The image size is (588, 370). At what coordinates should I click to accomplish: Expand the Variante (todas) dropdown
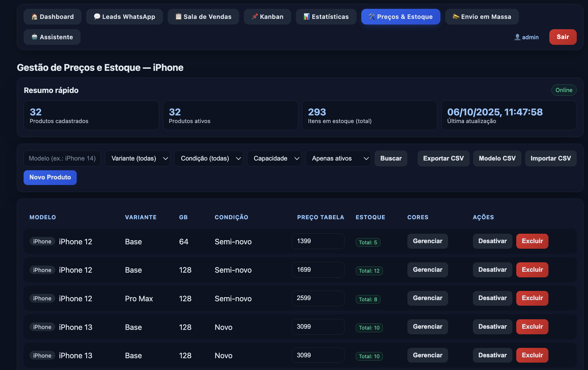pyautogui.click(x=137, y=158)
